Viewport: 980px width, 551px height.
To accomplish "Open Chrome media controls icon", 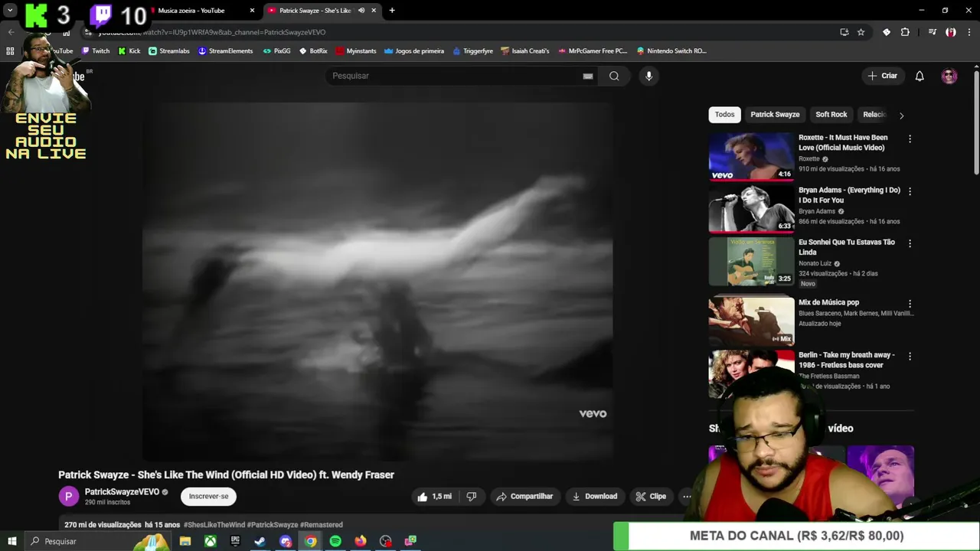I will point(932,32).
